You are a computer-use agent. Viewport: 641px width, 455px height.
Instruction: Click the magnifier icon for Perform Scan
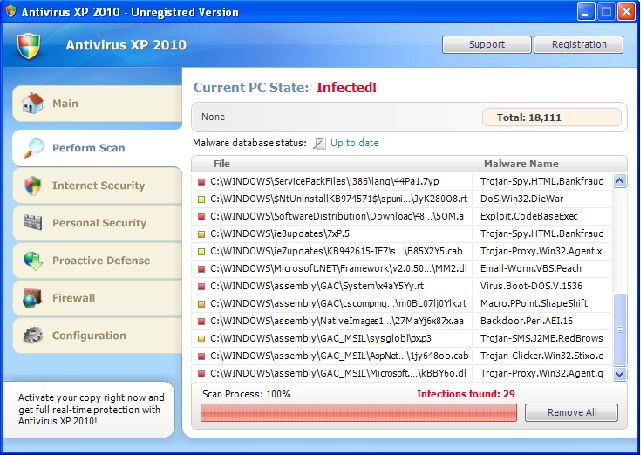(34, 148)
